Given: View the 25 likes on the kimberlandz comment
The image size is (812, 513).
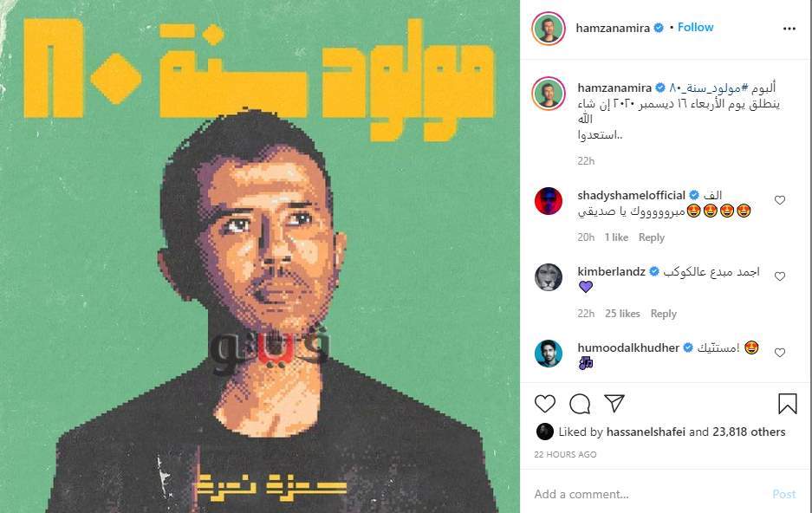Looking at the screenshot, I should 622,313.
